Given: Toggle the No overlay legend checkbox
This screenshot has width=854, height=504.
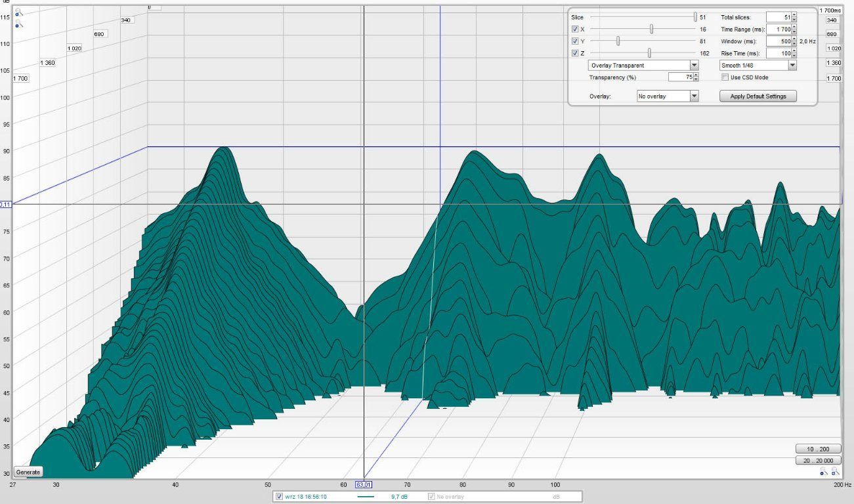Looking at the screenshot, I should (x=431, y=497).
